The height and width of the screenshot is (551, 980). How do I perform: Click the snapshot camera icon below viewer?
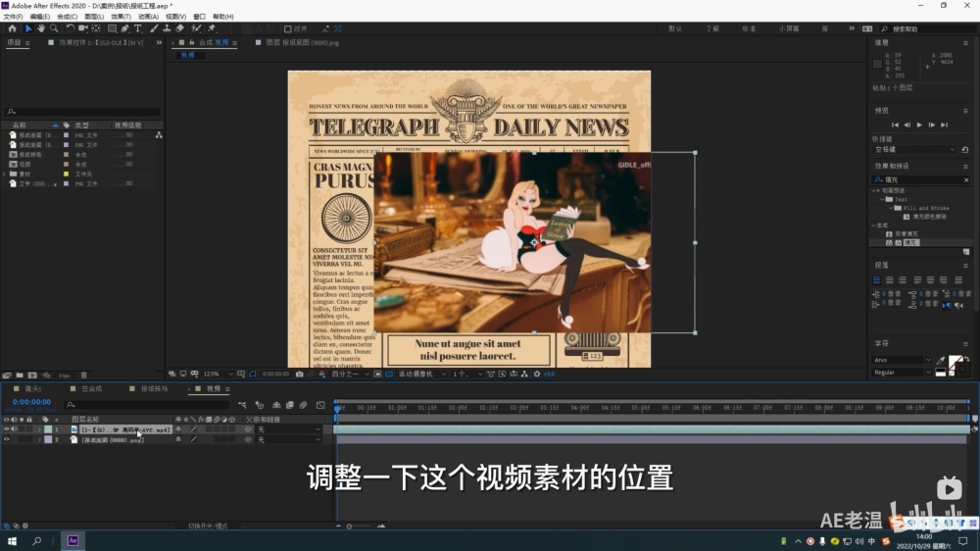coord(299,374)
